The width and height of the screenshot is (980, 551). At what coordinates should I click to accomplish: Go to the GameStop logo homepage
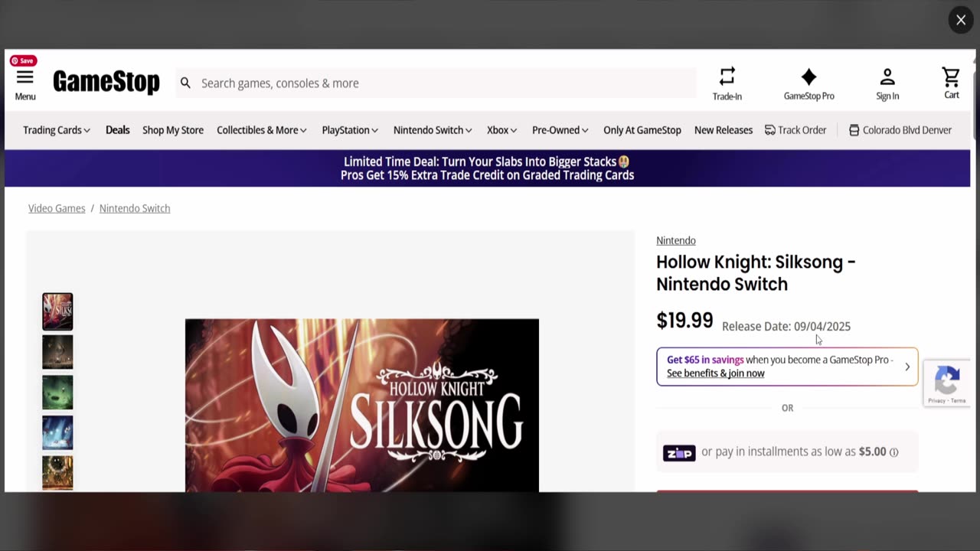(106, 82)
